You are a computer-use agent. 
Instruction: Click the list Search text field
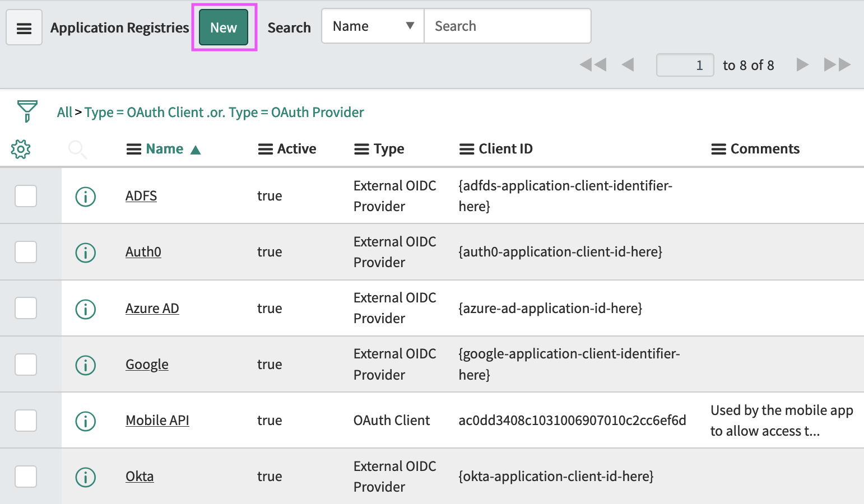tap(507, 26)
